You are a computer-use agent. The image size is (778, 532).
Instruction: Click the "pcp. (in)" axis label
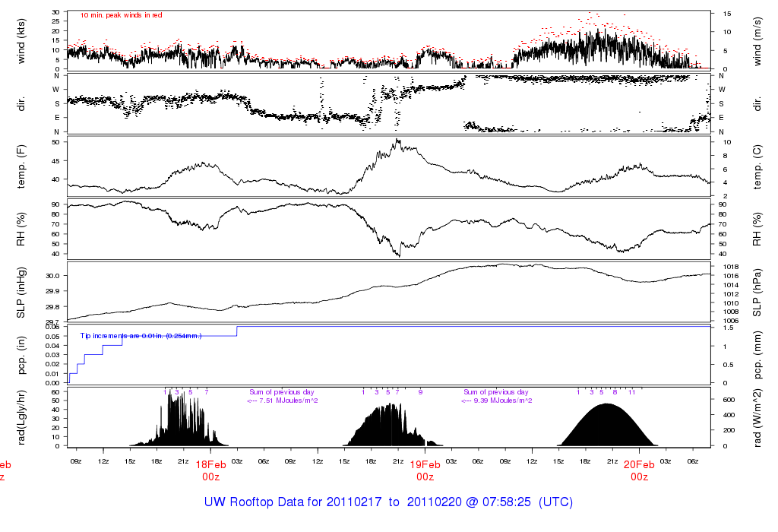(21, 356)
